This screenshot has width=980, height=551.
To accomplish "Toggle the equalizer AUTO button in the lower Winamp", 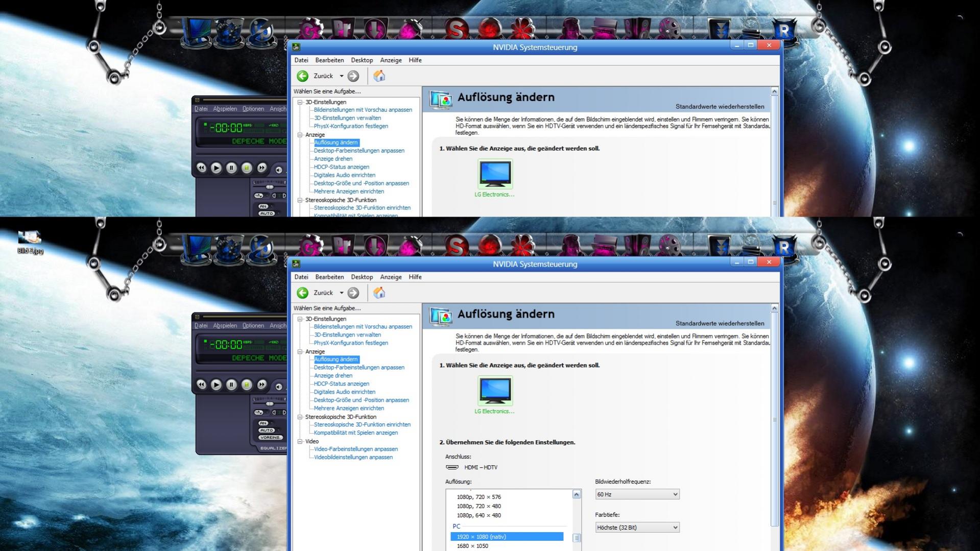I will click(x=267, y=430).
